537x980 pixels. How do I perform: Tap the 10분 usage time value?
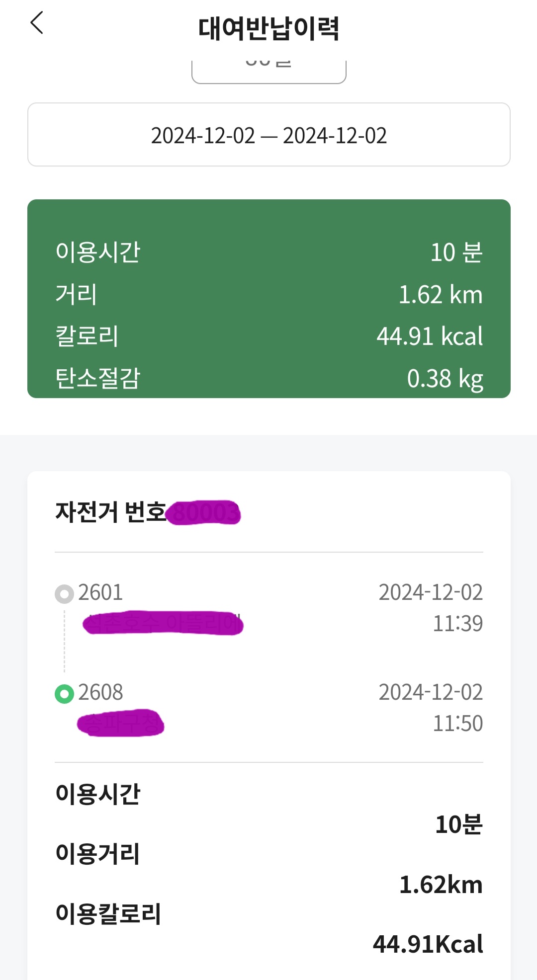point(458,824)
